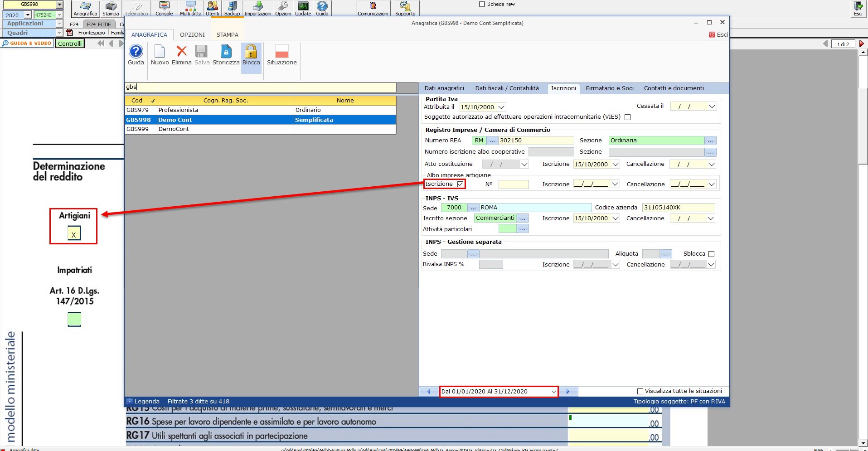Enable Visualizza tutte le situazioni
The image size is (868, 451).
pyautogui.click(x=640, y=391)
